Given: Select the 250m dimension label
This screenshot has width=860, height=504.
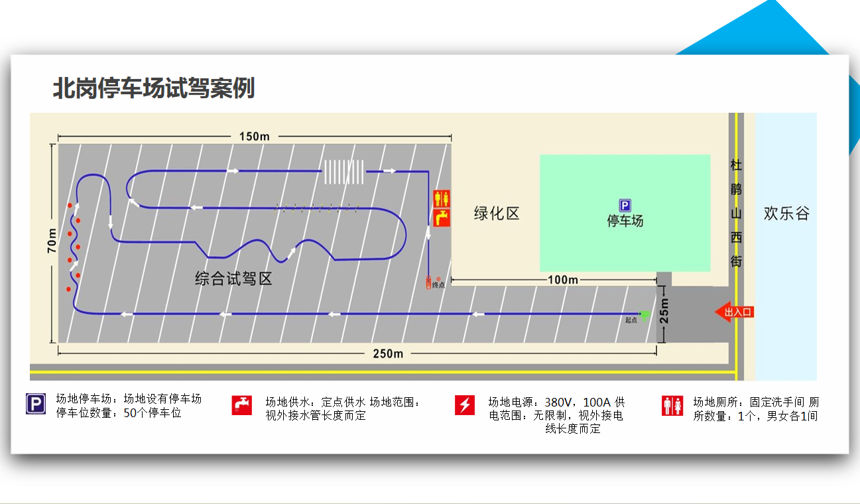Looking at the screenshot, I should 387,353.
